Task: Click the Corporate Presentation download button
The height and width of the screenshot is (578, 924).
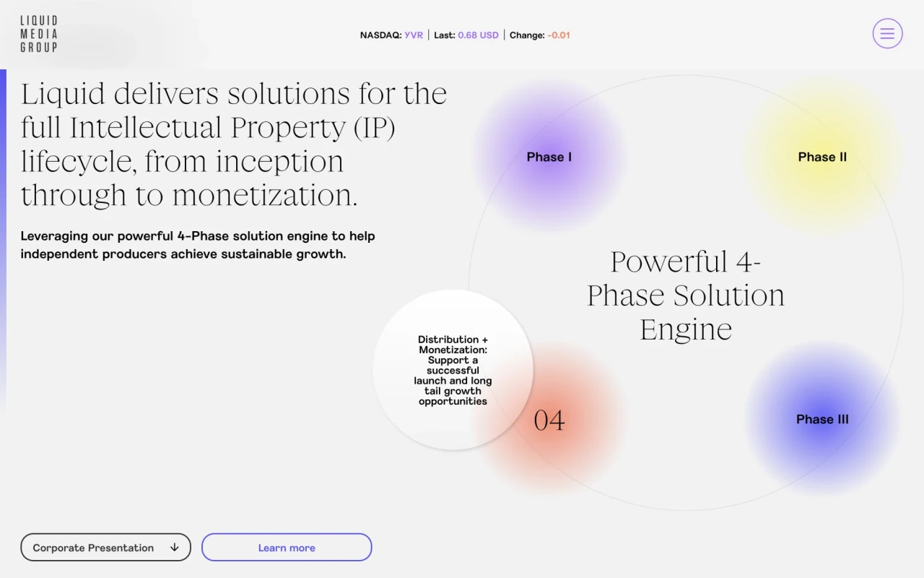Action: (x=105, y=548)
